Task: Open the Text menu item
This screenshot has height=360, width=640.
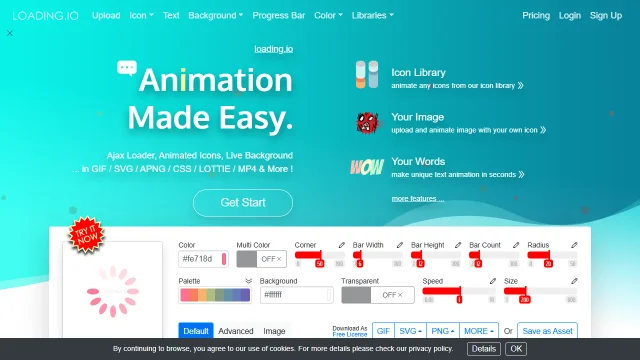Action: pyautogui.click(x=171, y=16)
